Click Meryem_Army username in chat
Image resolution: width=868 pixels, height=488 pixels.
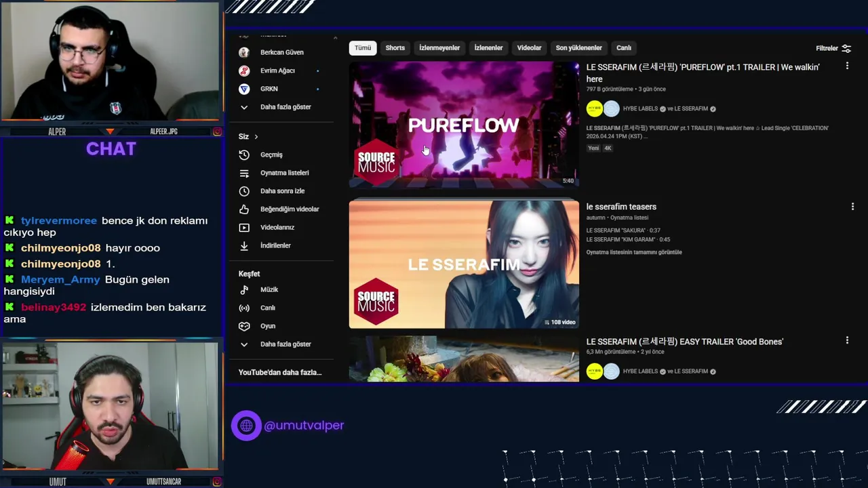(x=60, y=279)
